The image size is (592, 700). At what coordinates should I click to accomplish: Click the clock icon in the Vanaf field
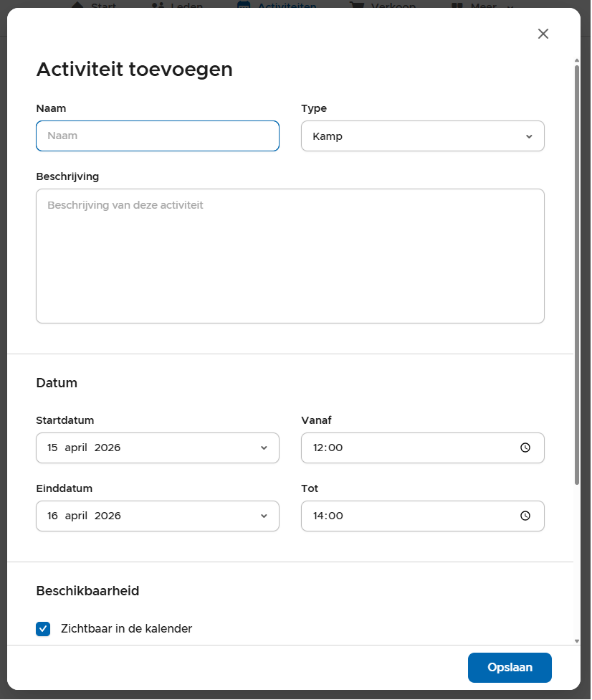click(x=525, y=448)
